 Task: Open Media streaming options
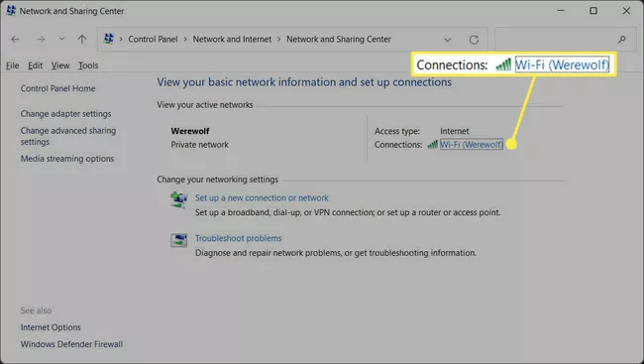[67, 159]
